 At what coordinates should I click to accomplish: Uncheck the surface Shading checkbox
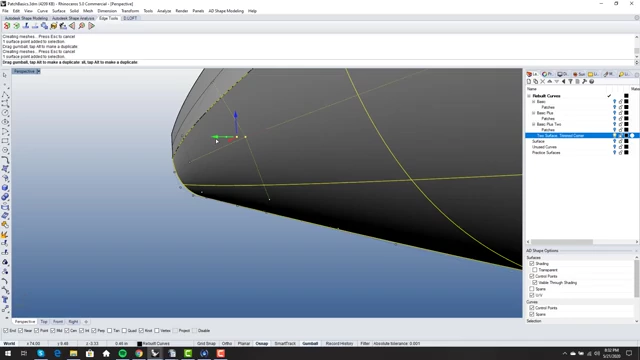(531, 264)
